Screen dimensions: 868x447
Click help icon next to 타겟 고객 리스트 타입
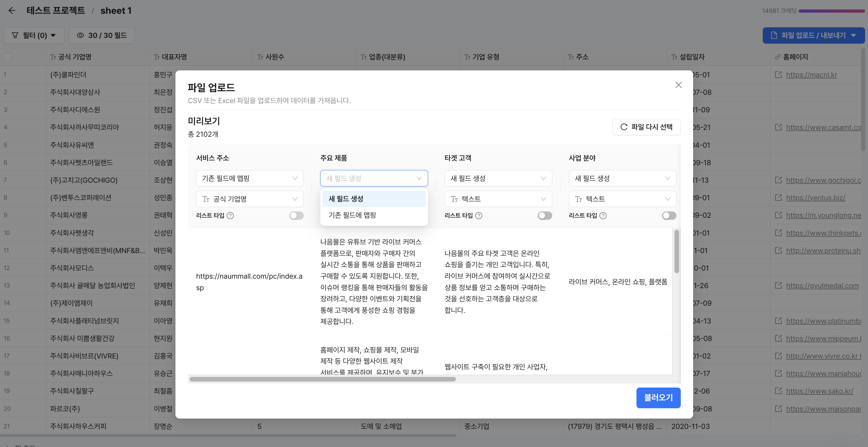(x=479, y=216)
